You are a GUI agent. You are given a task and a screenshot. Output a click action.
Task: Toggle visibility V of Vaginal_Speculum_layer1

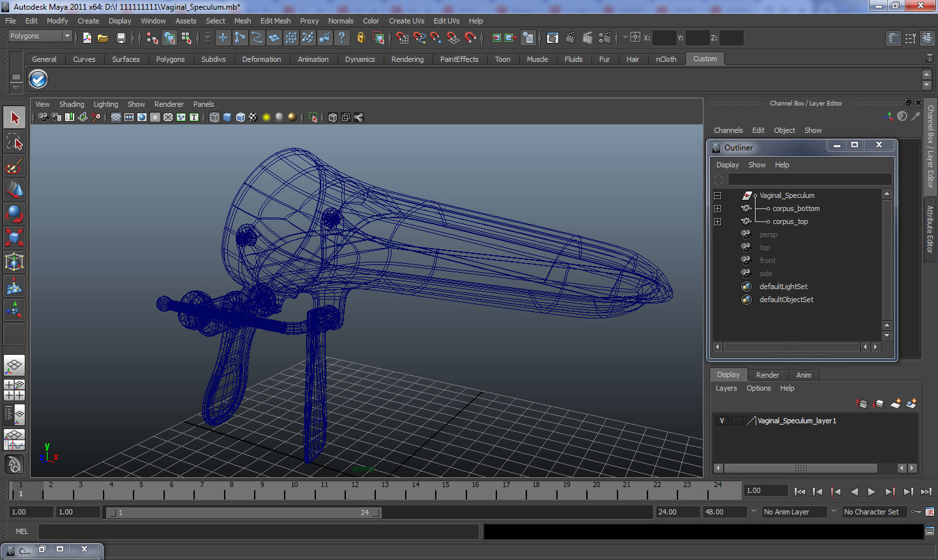[722, 421]
